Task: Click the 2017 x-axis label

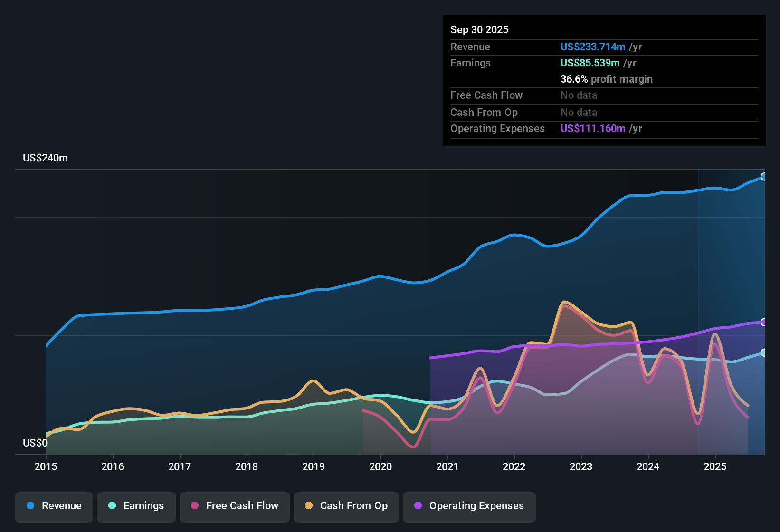Action: coord(180,466)
